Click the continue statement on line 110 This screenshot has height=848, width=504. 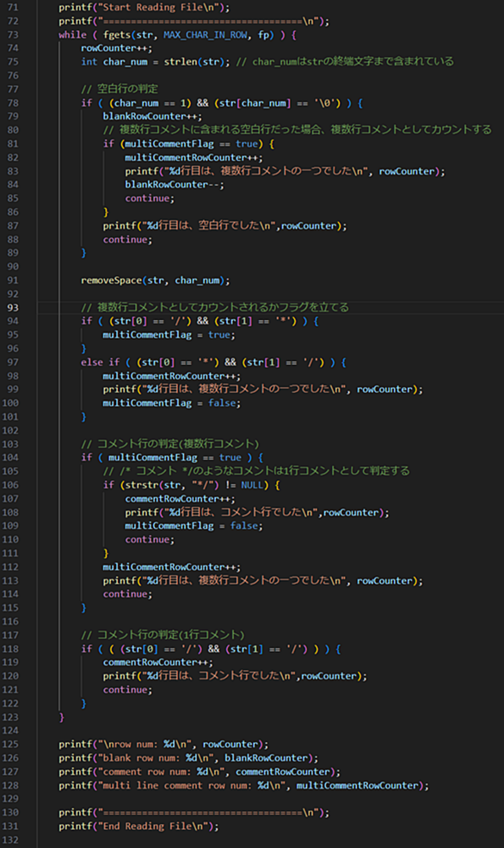pyautogui.click(x=150, y=539)
